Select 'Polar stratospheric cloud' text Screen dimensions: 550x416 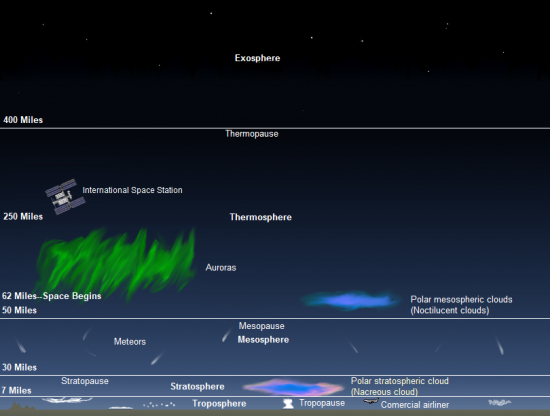pyautogui.click(x=400, y=381)
